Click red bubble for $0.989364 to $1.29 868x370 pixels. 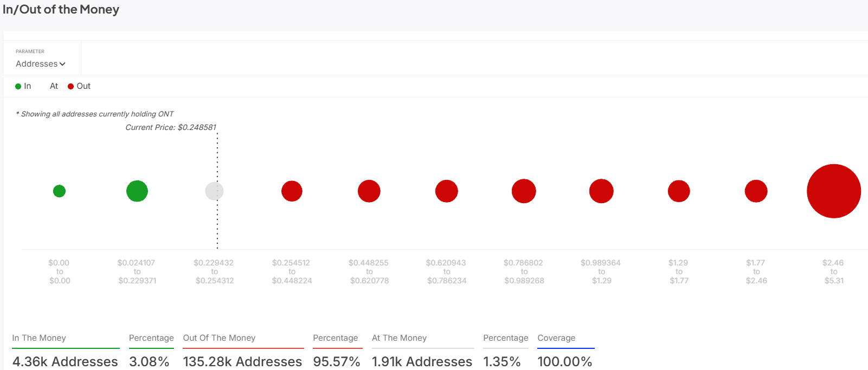601,191
